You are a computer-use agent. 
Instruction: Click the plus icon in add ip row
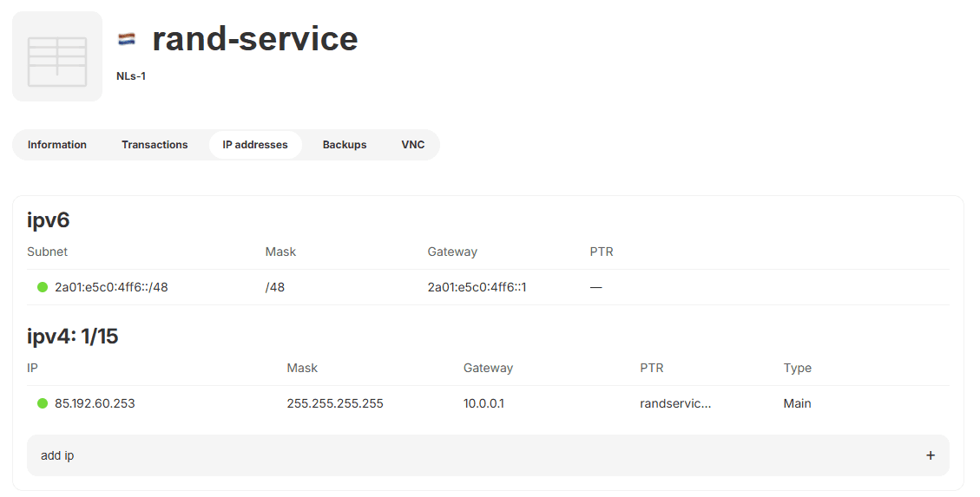tap(931, 455)
